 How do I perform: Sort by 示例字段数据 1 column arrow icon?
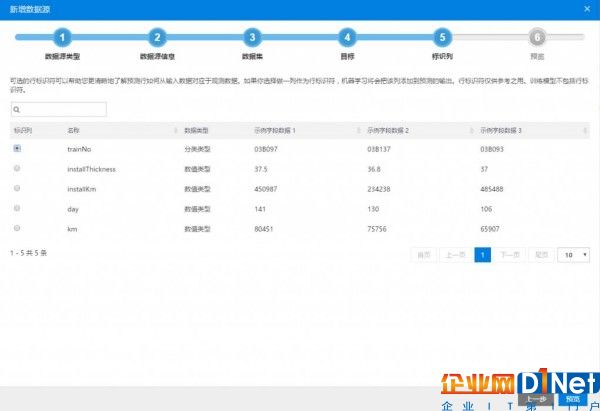[x=359, y=130]
